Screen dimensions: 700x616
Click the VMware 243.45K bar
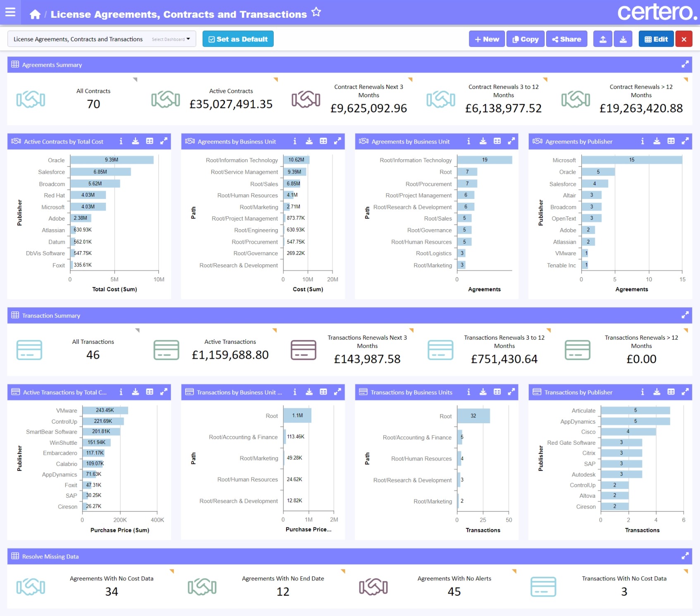click(105, 410)
